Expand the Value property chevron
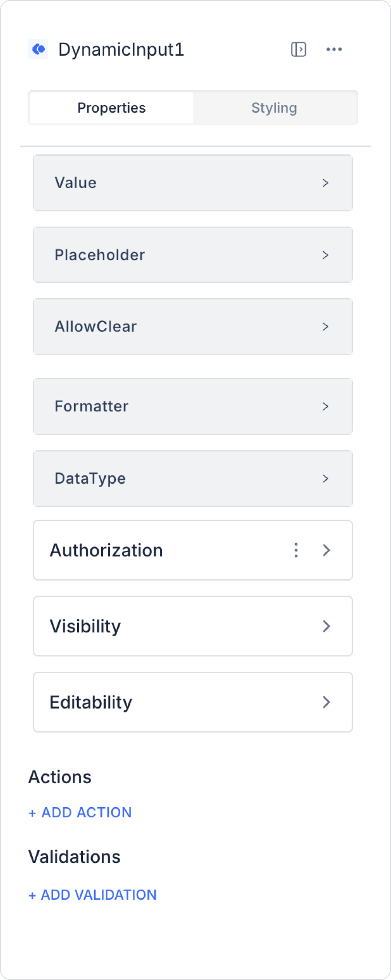Image resolution: width=391 pixels, height=980 pixels. (x=325, y=183)
